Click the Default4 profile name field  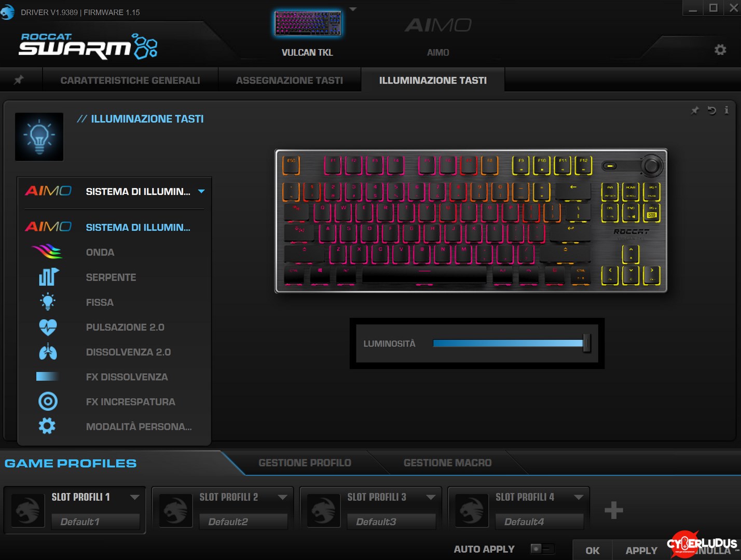click(540, 522)
